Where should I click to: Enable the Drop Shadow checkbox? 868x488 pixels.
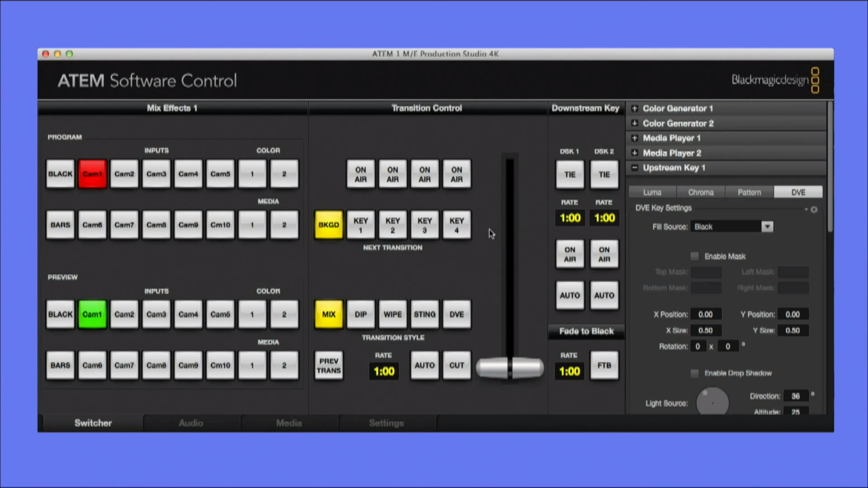[x=694, y=373]
